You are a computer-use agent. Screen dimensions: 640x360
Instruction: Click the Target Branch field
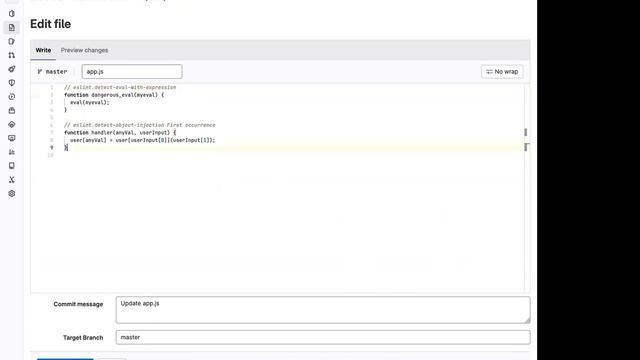click(323, 338)
